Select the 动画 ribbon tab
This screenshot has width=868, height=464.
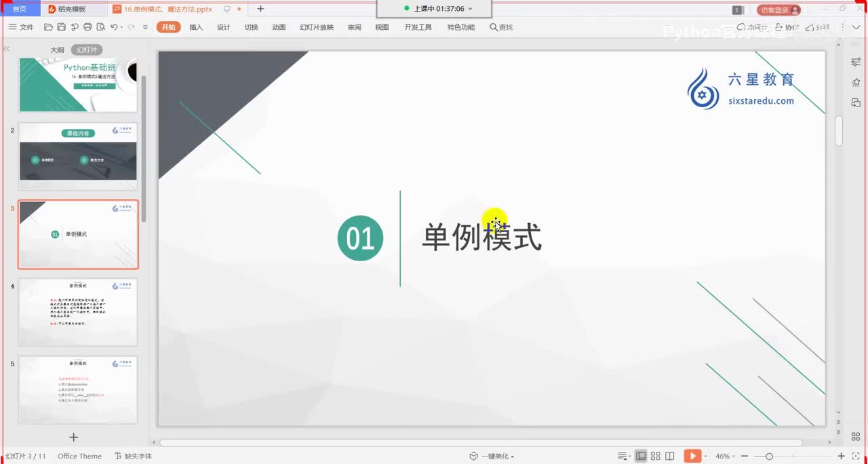[x=279, y=27]
